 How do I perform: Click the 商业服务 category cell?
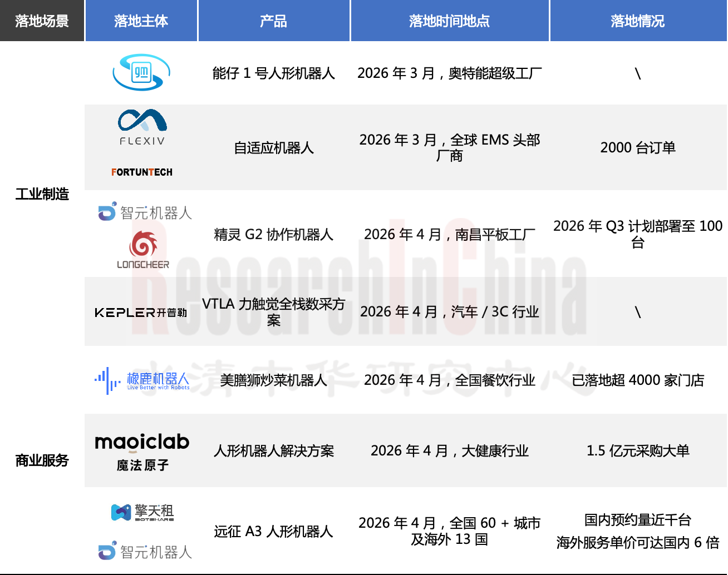(x=42, y=460)
